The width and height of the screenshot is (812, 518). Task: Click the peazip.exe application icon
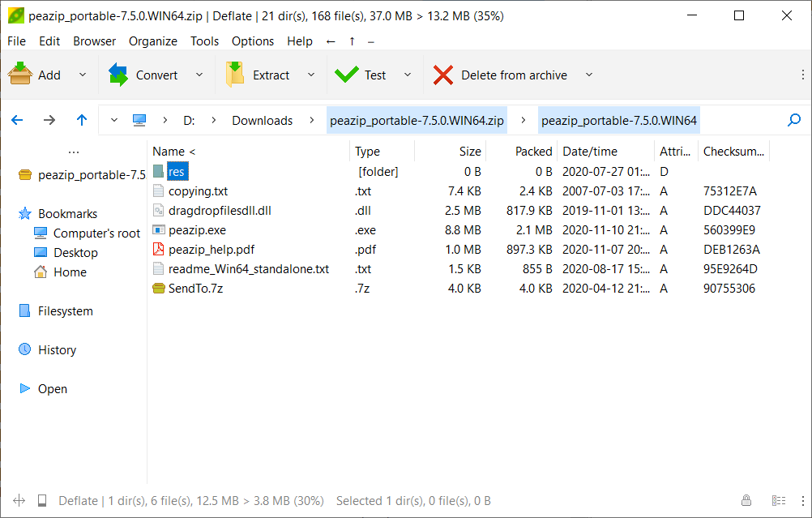[159, 229]
